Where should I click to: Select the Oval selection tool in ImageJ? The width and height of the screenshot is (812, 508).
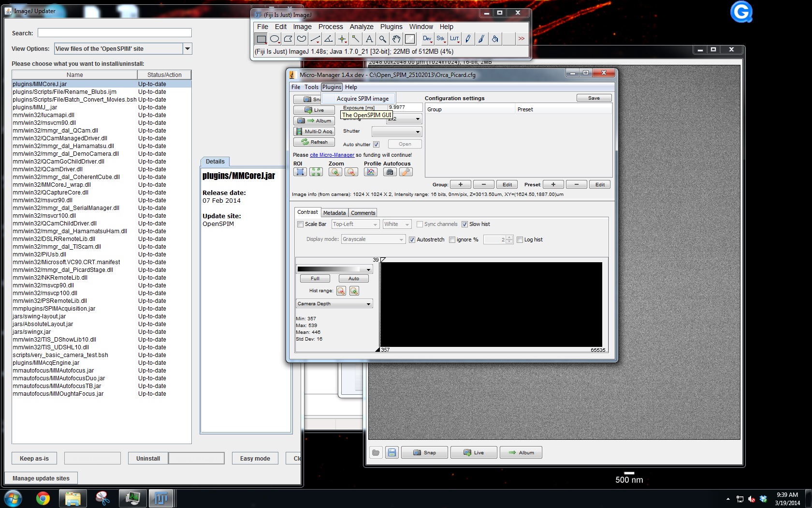tap(275, 39)
